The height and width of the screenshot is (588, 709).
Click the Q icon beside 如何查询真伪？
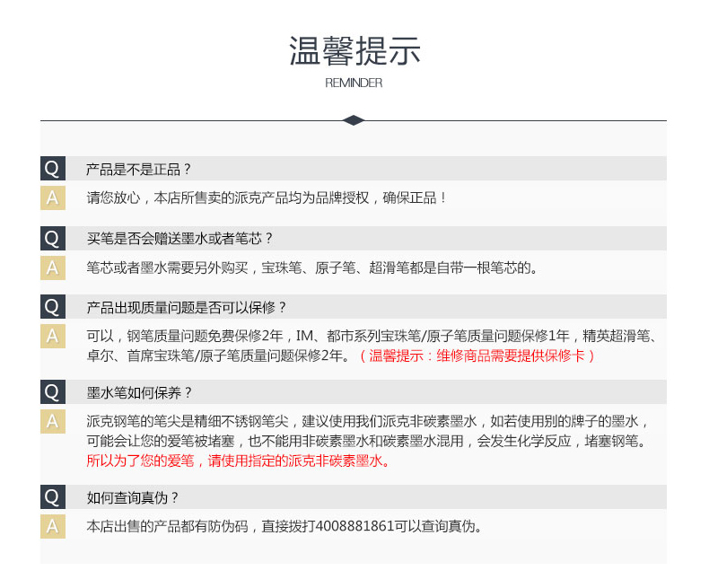click(x=53, y=497)
